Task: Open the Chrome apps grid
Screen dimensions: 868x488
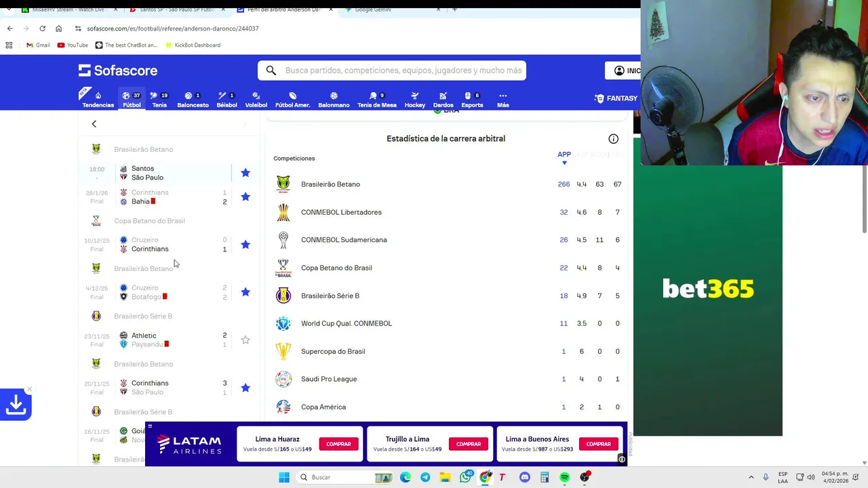Action: point(9,45)
